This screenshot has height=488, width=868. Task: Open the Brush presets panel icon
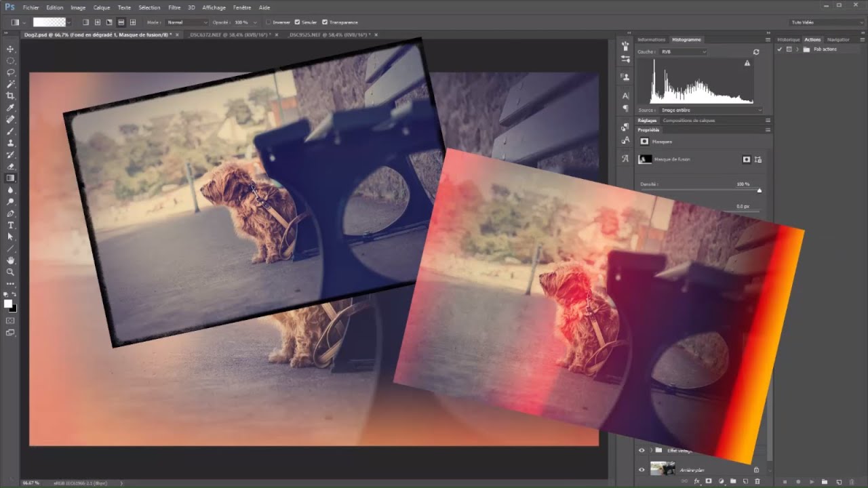tap(625, 46)
